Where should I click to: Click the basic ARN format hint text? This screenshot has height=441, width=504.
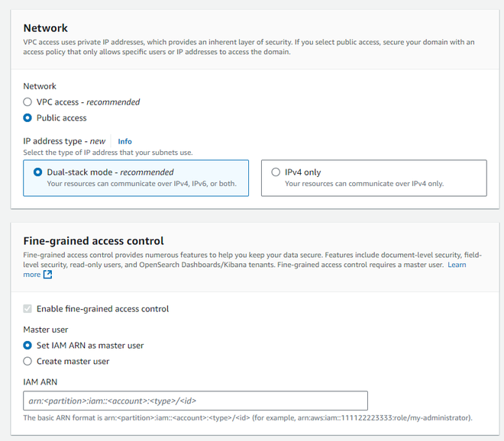(247, 418)
